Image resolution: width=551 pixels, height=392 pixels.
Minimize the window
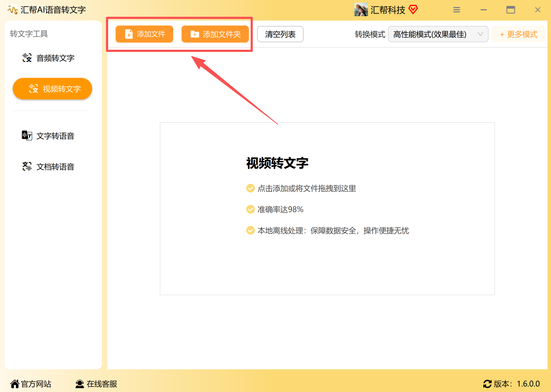click(484, 10)
